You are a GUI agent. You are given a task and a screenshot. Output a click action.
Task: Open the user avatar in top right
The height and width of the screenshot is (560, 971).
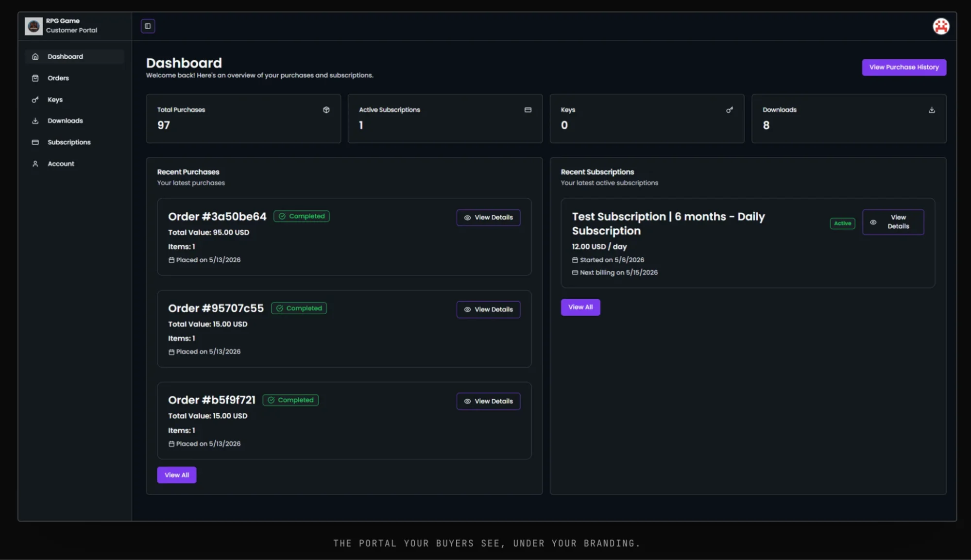[941, 26]
